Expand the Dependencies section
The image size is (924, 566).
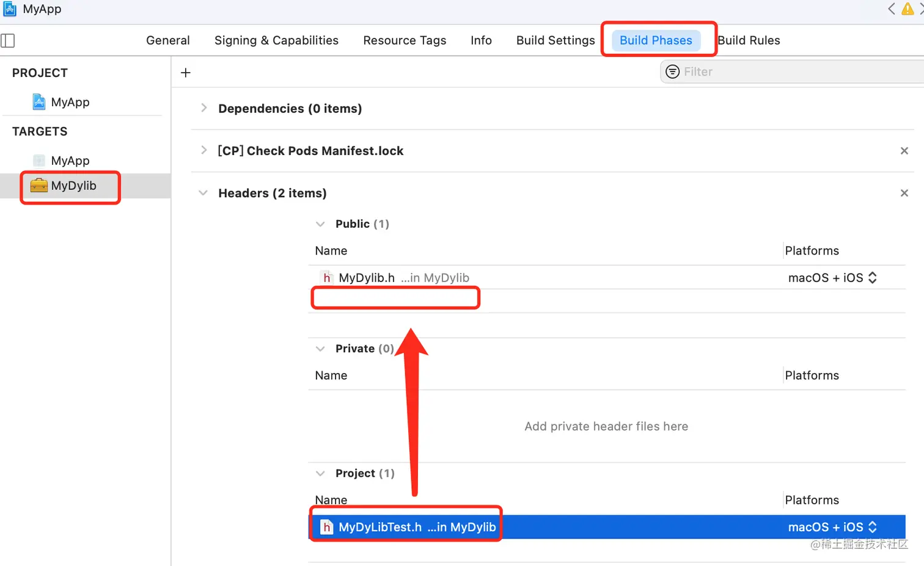click(x=204, y=108)
